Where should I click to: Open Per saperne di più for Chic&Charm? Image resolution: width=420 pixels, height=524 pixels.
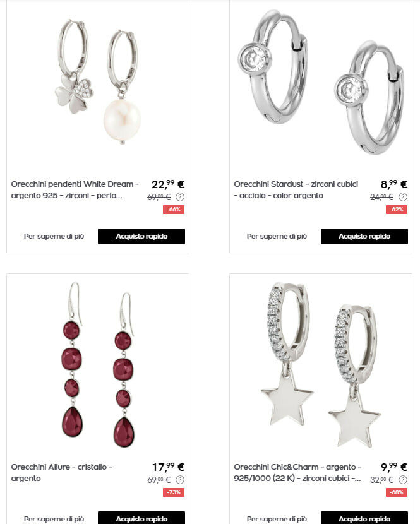[277, 519]
